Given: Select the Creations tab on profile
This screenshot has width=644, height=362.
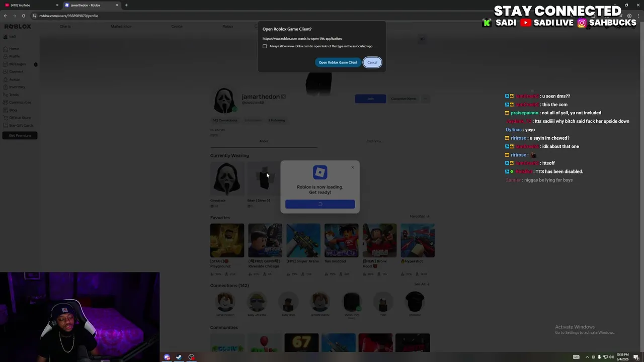Looking at the screenshot, I should (374, 141).
